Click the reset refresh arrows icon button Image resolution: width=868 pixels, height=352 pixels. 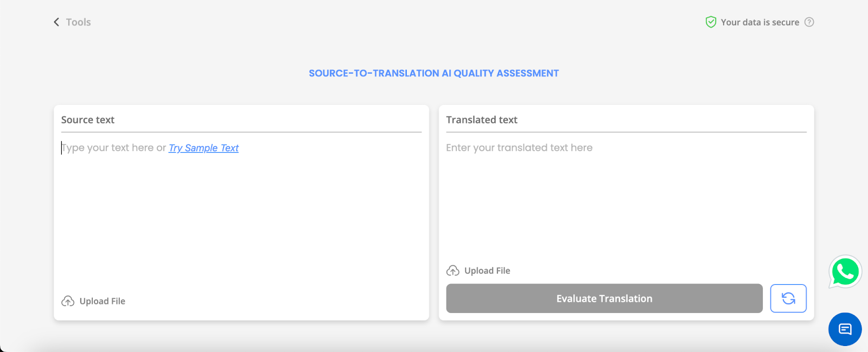tap(788, 298)
